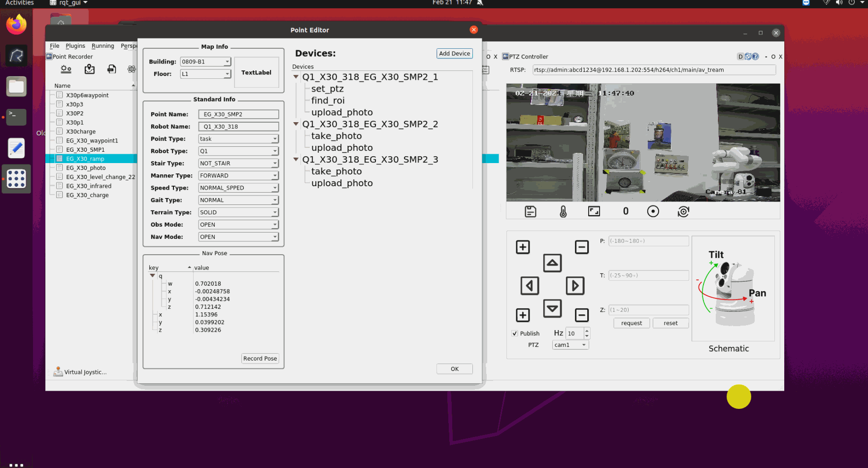Click the Record Pose button
Image resolution: width=868 pixels, height=468 pixels.
tap(260, 359)
